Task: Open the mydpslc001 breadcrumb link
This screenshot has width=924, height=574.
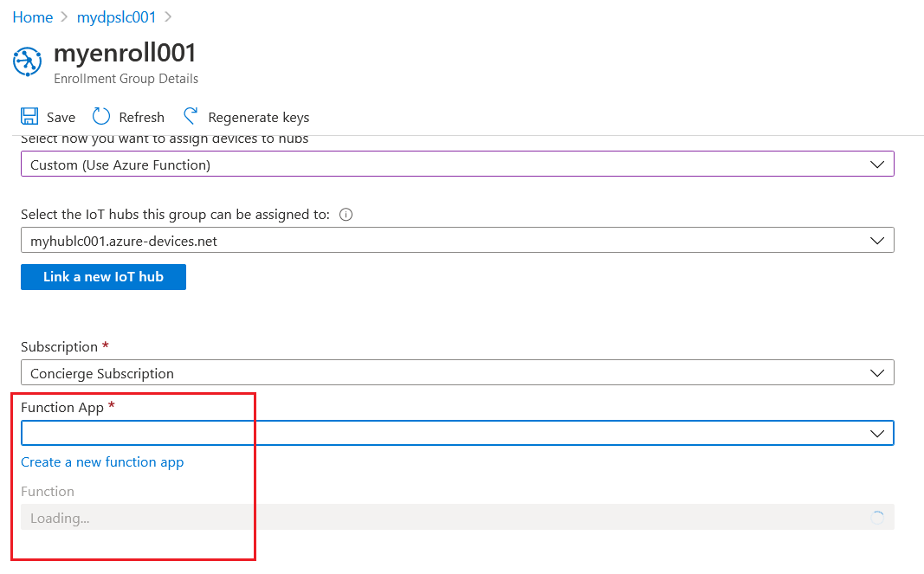Action: point(117,17)
